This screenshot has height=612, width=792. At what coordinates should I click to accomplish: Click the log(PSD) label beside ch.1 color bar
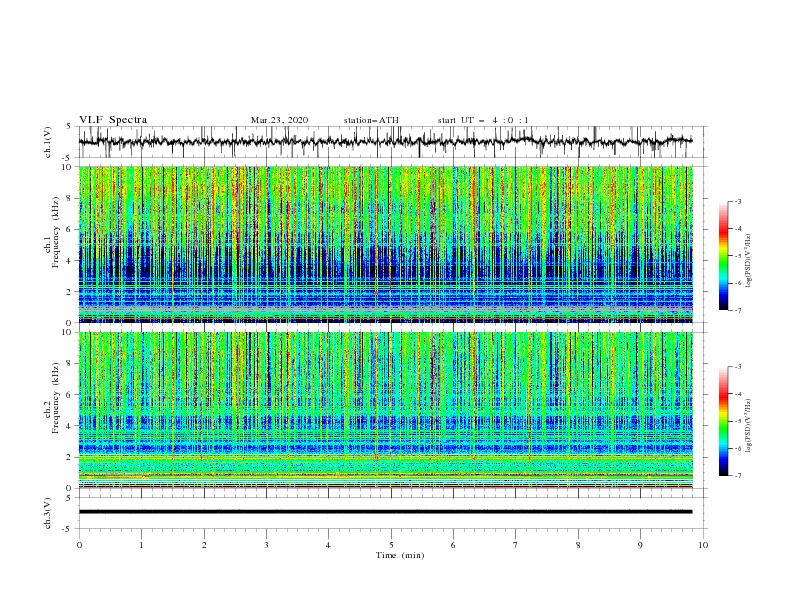coord(749,260)
